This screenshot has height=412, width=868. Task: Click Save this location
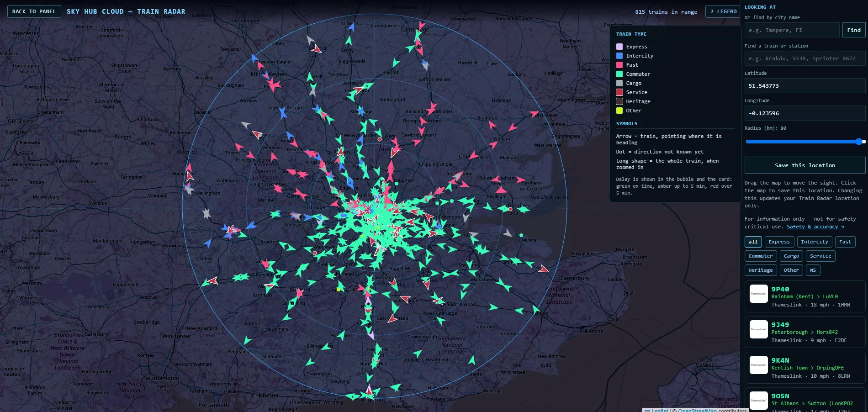805,165
